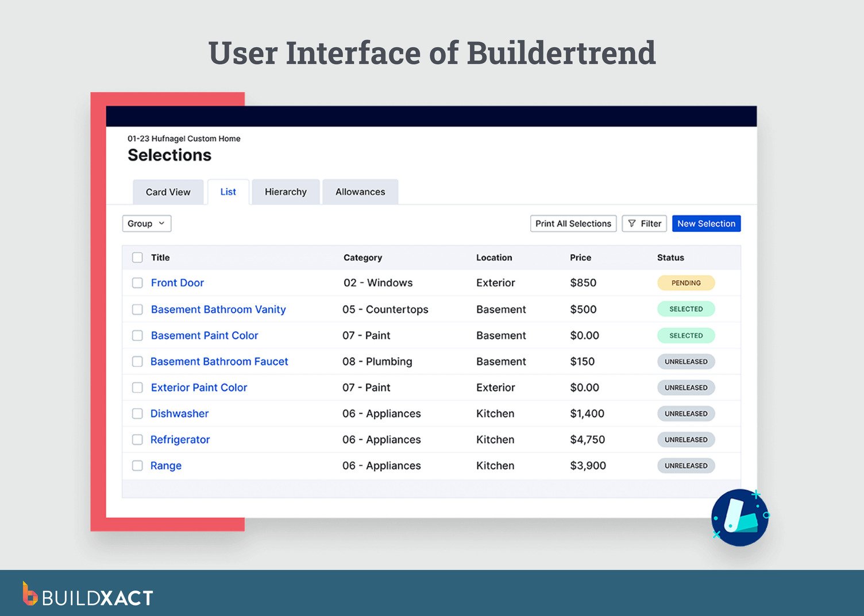The image size is (864, 616).
Task: Check the Front Door row checkbox
Action: (137, 282)
